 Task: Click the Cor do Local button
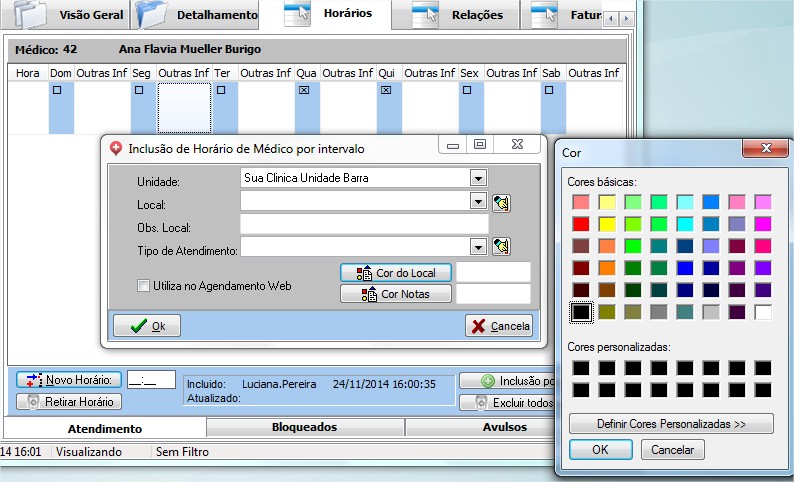[x=396, y=272]
